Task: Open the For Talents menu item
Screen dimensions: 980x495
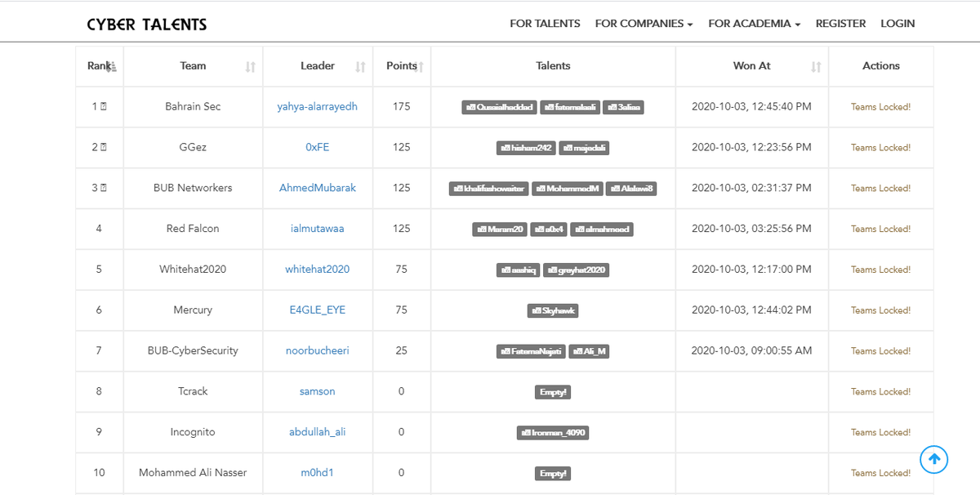Action: pos(545,24)
